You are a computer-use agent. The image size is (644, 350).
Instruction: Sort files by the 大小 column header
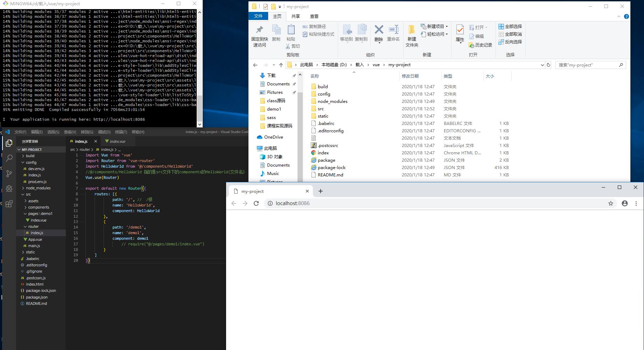coord(497,76)
